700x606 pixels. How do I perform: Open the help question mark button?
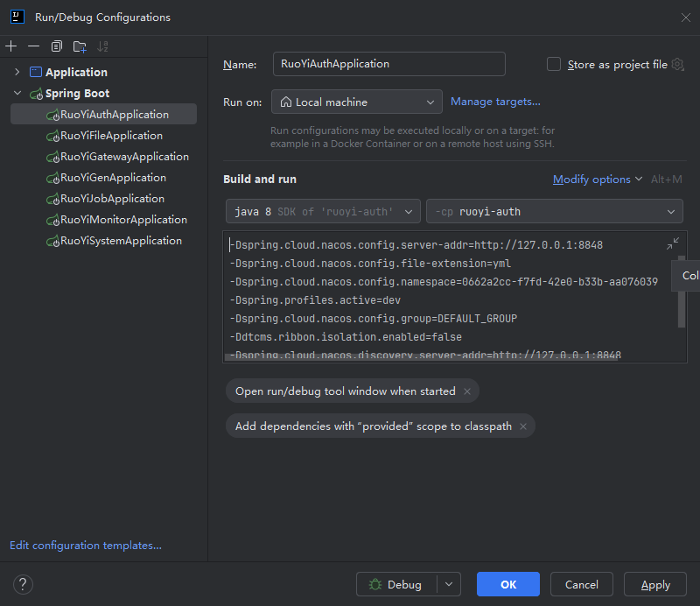coord(23,584)
